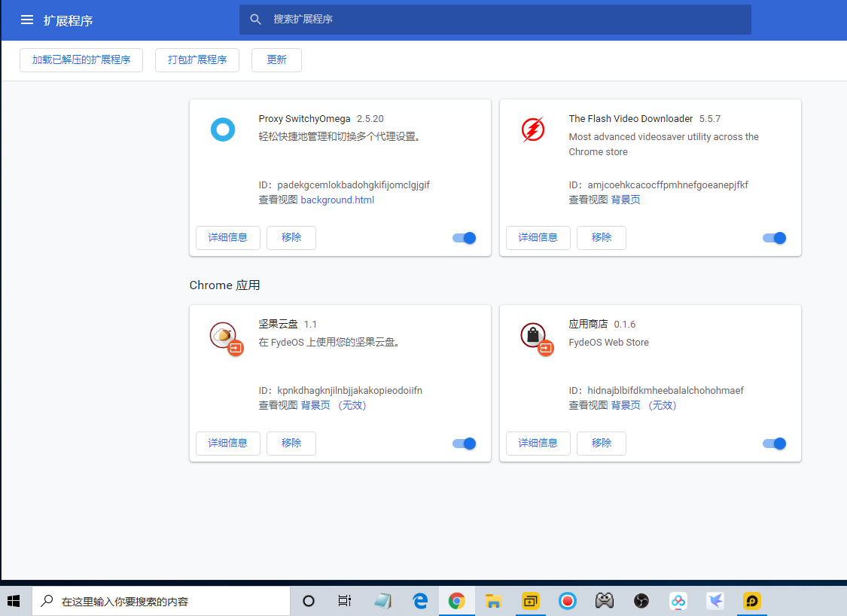Open the colorful cloud taskbar app

tap(678, 601)
